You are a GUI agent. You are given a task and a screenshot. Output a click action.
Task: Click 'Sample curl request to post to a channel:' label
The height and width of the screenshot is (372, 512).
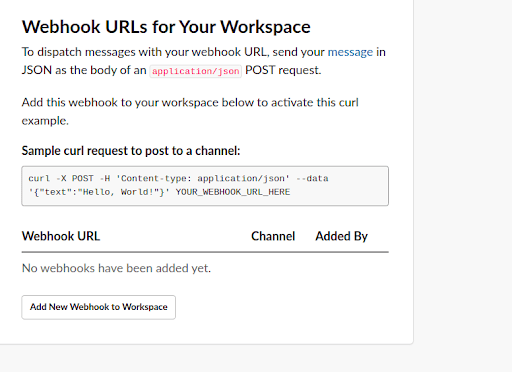(131, 151)
